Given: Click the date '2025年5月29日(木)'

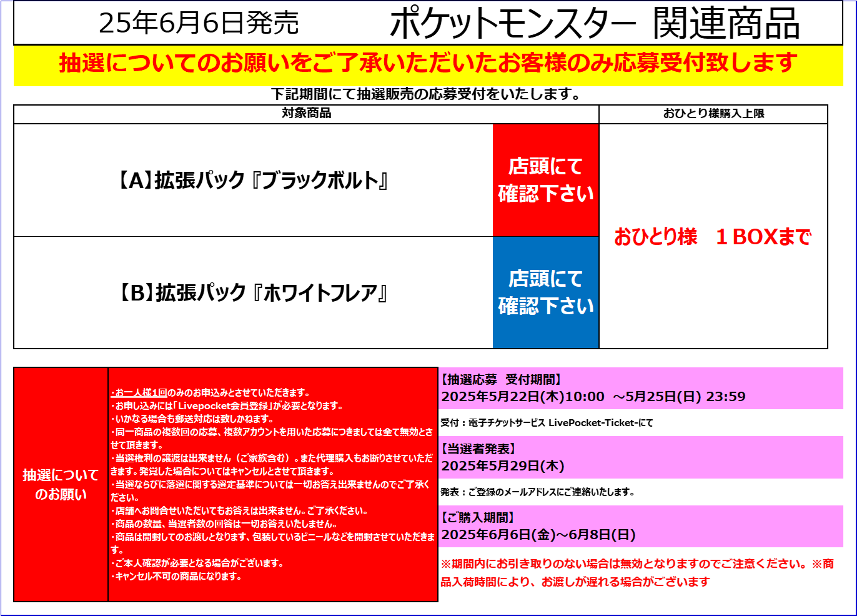Looking at the screenshot, I should click(503, 466).
